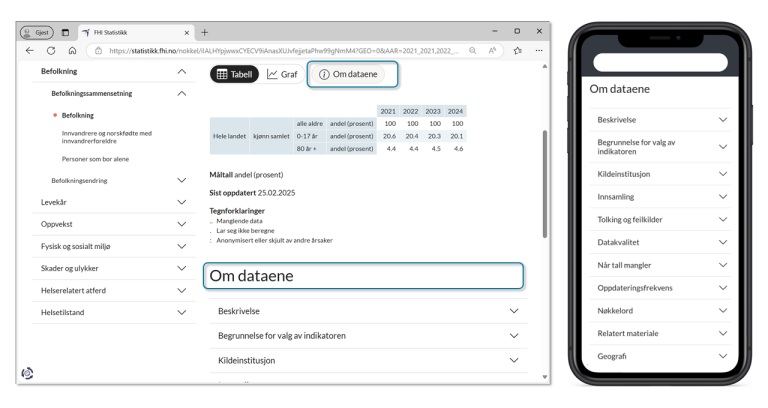
Task: Click the Hele landet table cell
Action: point(229,136)
